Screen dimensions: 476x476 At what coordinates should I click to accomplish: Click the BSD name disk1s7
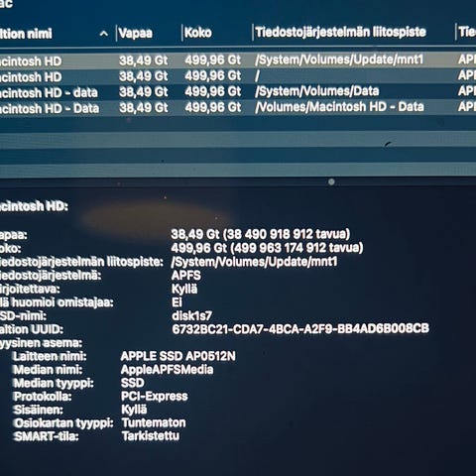191,315
